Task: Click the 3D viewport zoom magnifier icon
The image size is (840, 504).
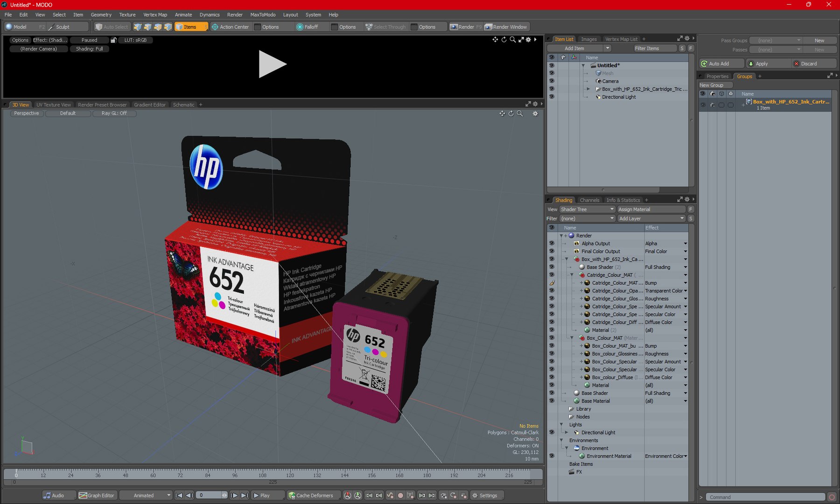Action: pos(520,113)
